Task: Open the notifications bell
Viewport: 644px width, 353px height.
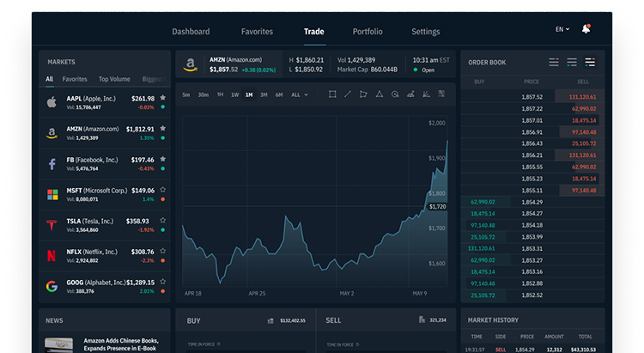Action: [x=586, y=28]
